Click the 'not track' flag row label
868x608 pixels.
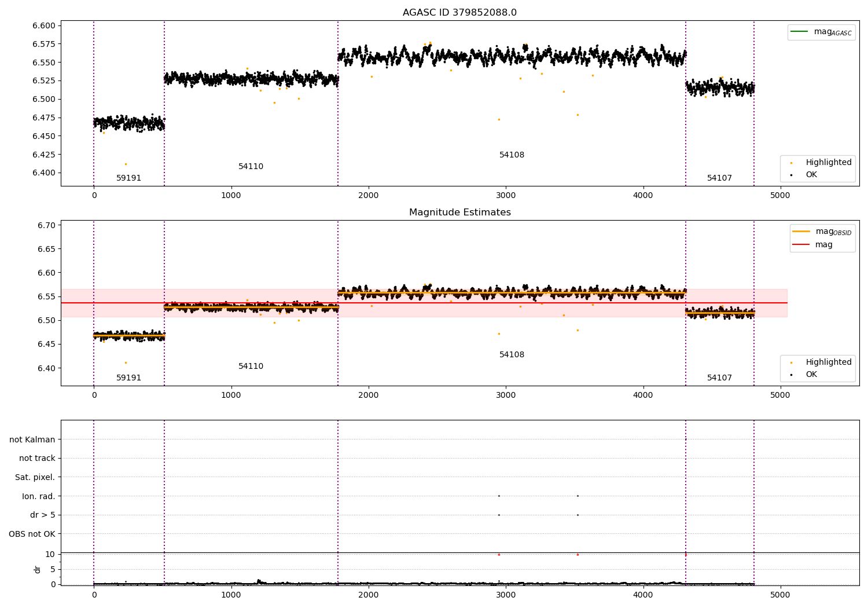pyautogui.click(x=37, y=459)
